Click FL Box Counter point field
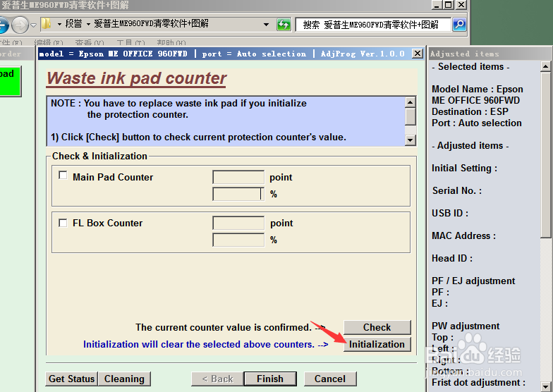This screenshot has width=553, height=392. (x=238, y=223)
